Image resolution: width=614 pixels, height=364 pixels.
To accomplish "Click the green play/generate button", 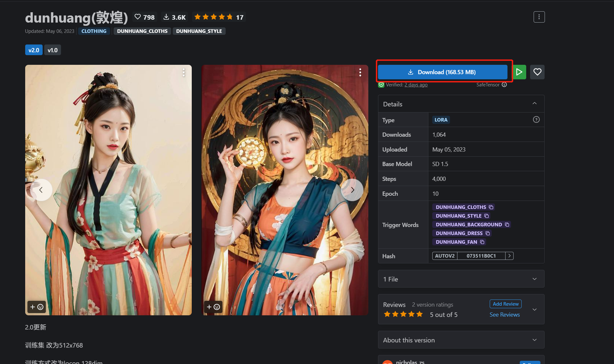I will point(519,72).
